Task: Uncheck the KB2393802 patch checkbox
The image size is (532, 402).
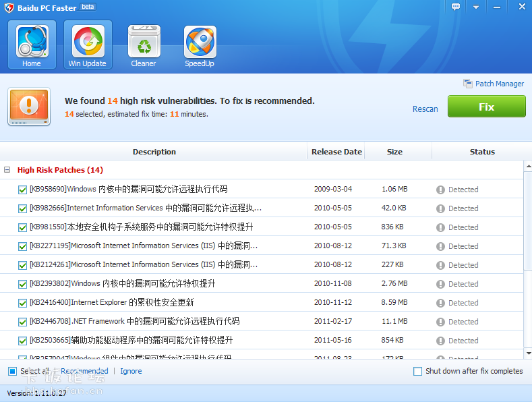Action: [22, 284]
